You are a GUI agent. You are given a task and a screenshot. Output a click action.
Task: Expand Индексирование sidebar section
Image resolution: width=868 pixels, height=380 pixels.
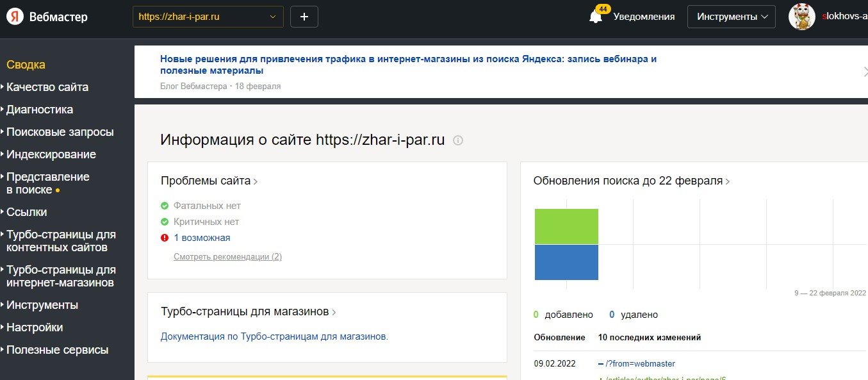(x=51, y=154)
